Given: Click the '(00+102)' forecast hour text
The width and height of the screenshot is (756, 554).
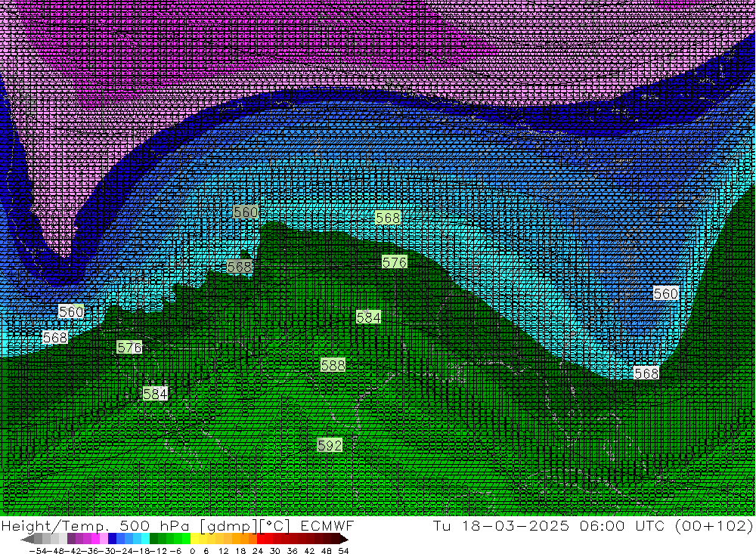Looking at the screenshot, I should [714, 525].
